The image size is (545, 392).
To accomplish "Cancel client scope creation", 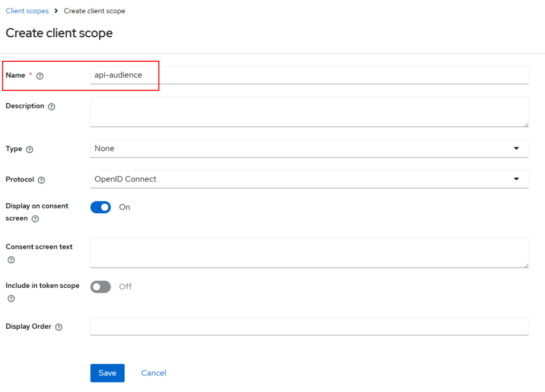I will [154, 373].
